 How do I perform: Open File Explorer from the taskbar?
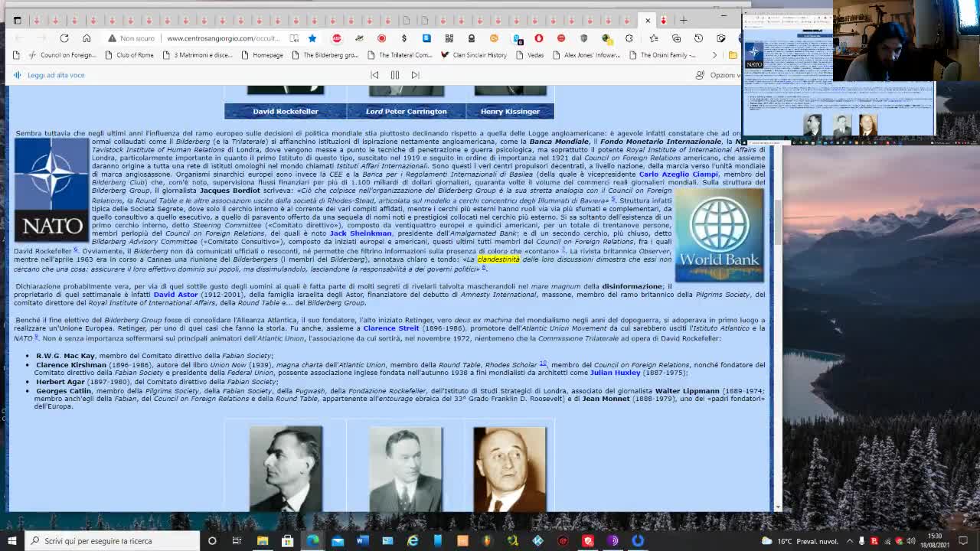tap(263, 541)
